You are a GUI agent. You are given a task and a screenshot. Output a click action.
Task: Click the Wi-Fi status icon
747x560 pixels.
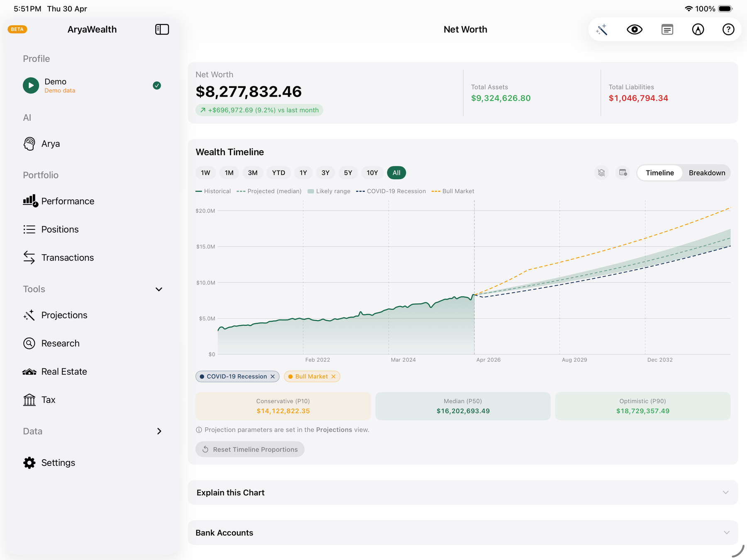click(689, 9)
